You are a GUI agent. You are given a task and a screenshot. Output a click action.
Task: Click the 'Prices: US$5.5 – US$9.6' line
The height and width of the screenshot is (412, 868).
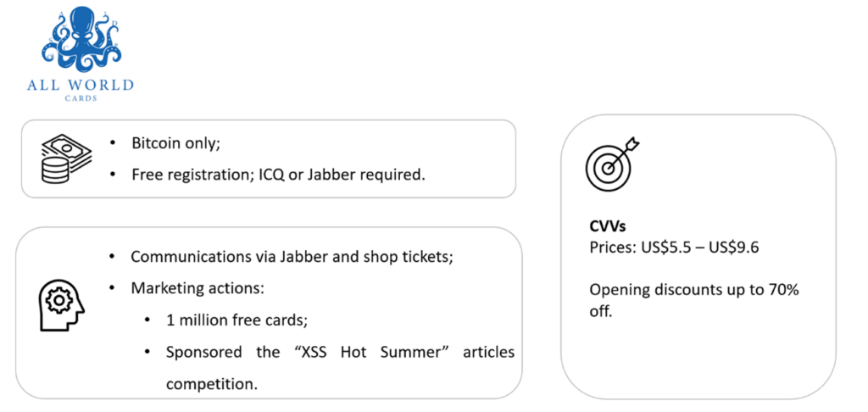click(674, 247)
